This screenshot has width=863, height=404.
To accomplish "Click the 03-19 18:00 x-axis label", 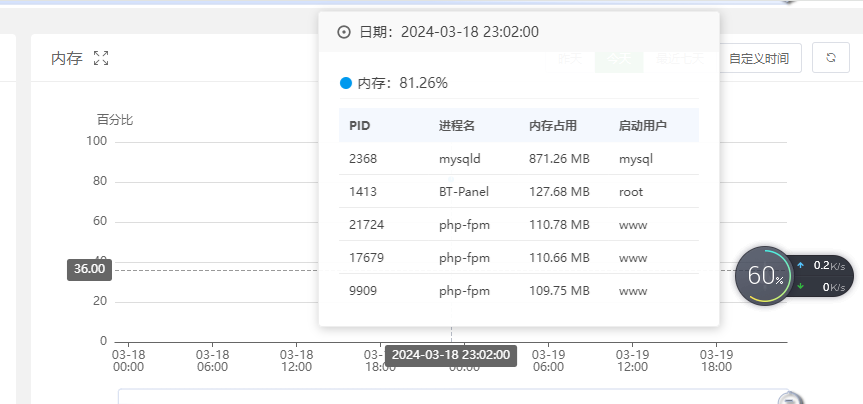I will pos(716,361).
